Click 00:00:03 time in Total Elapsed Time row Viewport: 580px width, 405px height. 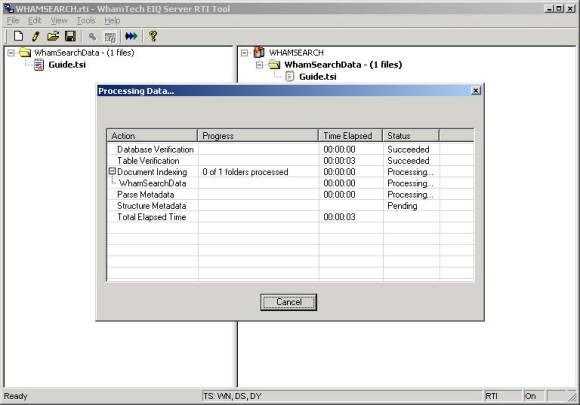tap(339, 217)
